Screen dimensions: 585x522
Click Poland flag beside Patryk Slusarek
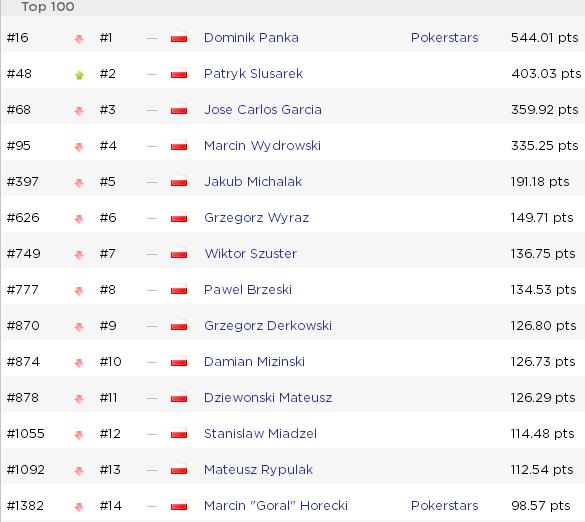(x=179, y=74)
